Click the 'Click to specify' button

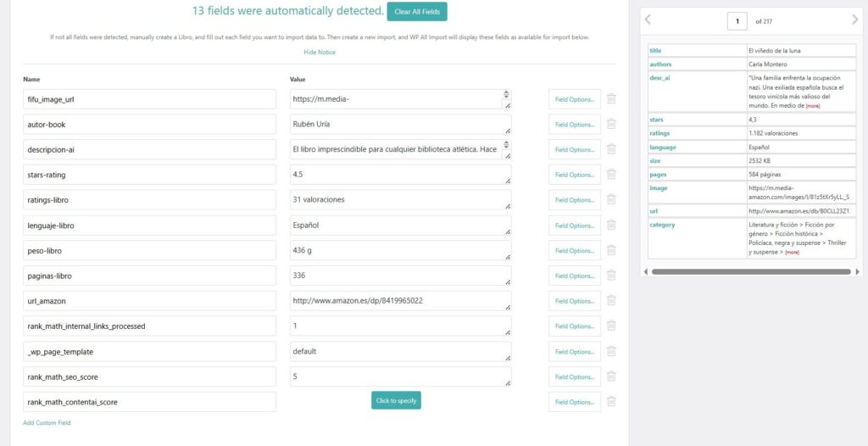(396, 400)
